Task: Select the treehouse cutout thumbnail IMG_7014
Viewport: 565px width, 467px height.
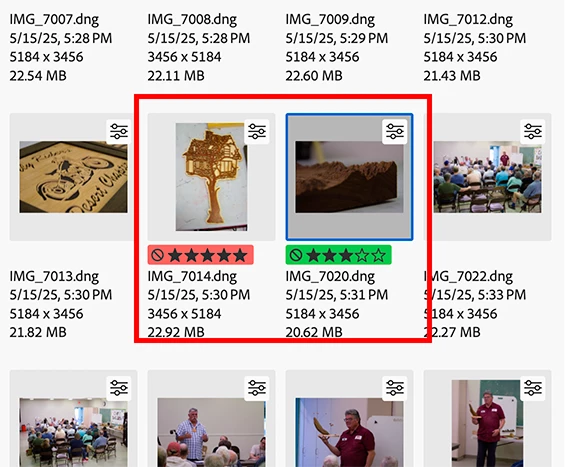Action: 212,177
